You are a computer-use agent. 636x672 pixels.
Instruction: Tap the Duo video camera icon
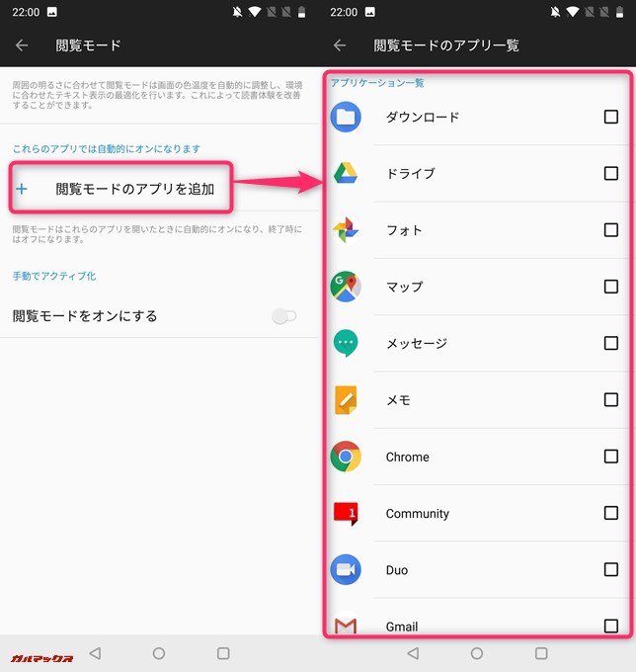point(345,570)
